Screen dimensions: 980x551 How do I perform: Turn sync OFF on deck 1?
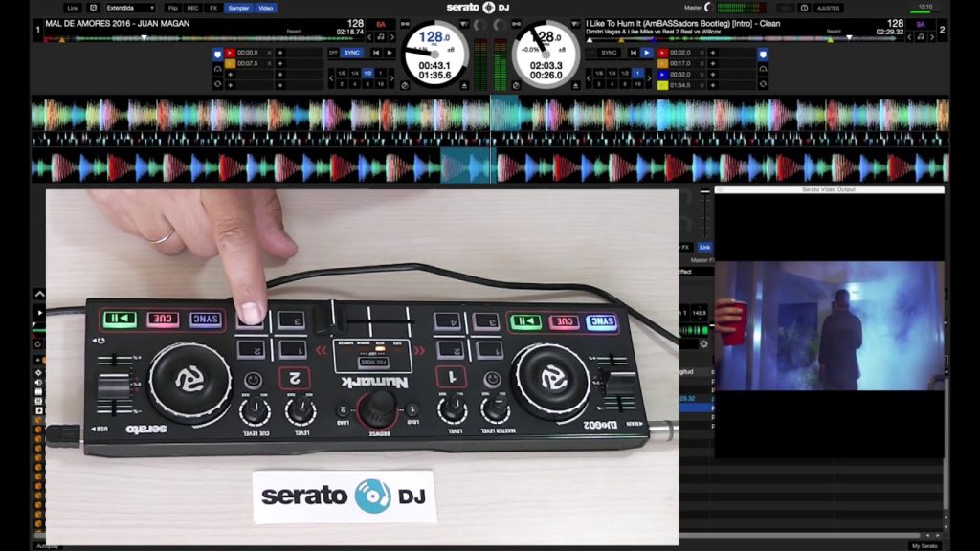[333, 54]
